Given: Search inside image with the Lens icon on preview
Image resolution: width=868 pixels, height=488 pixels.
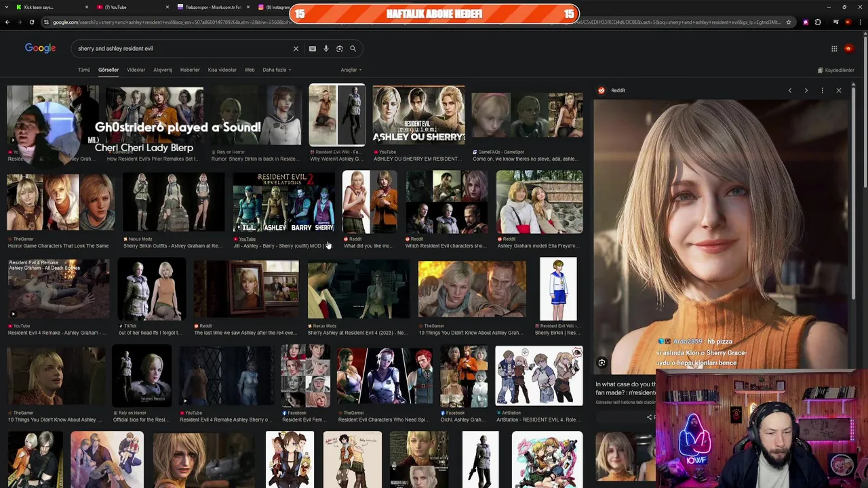Looking at the screenshot, I should (x=601, y=363).
